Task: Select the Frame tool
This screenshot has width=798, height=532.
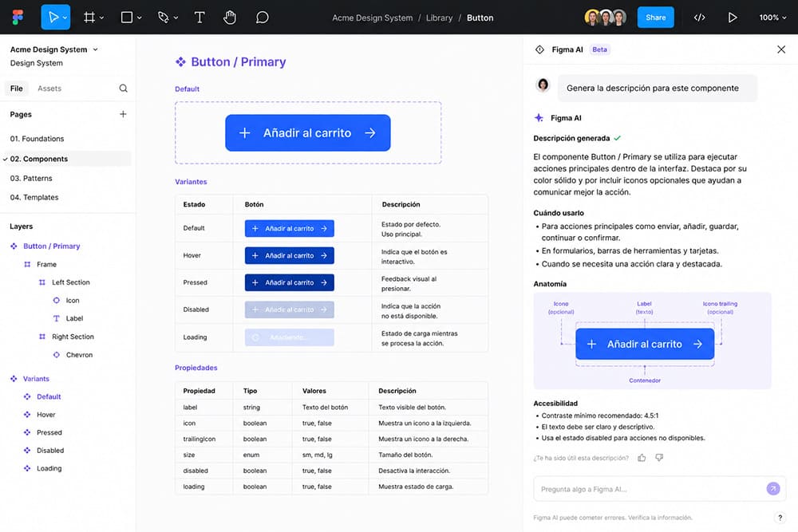Action: coord(89,18)
